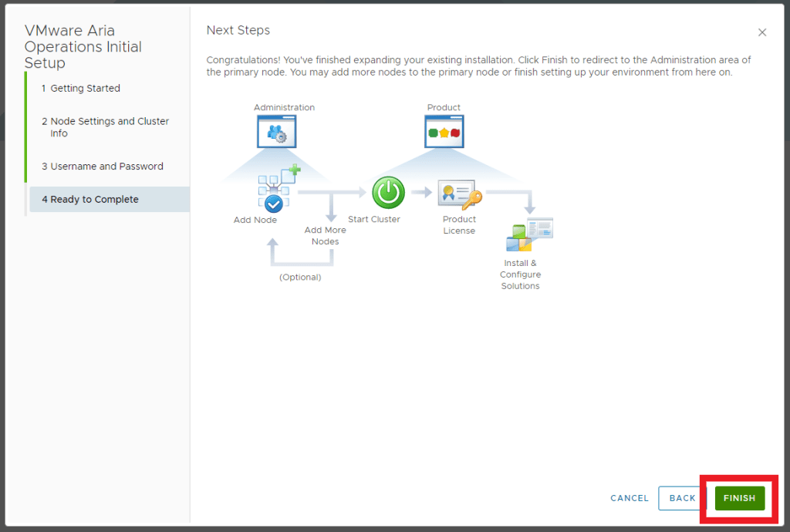Image resolution: width=790 pixels, height=532 pixels.
Task: Open Node Settings and Cluster Info step
Action: tap(105, 127)
